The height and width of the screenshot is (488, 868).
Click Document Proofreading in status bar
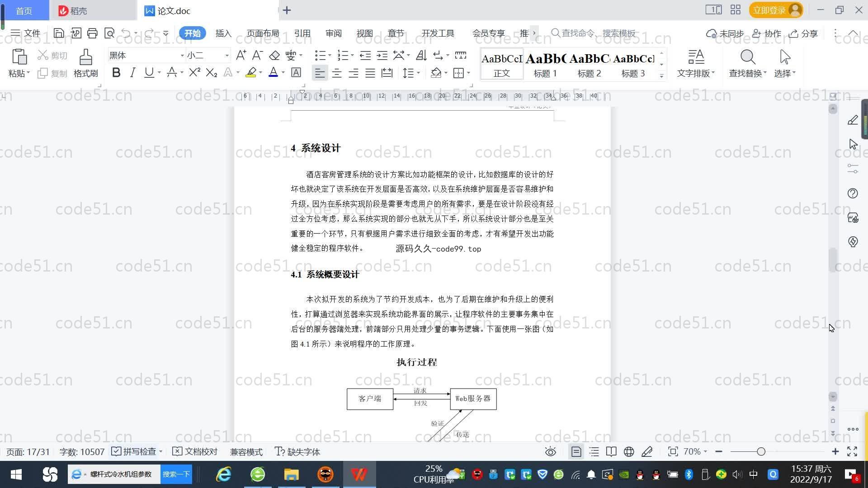tap(195, 451)
